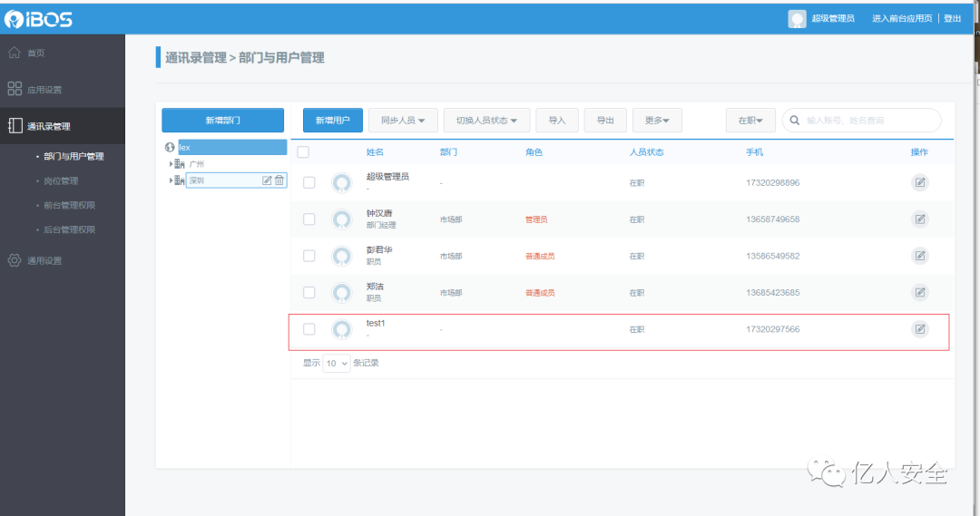Image resolution: width=980 pixels, height=516 pixels.
Task: Click avatar of 彭君华
Action: coord(342,256)
